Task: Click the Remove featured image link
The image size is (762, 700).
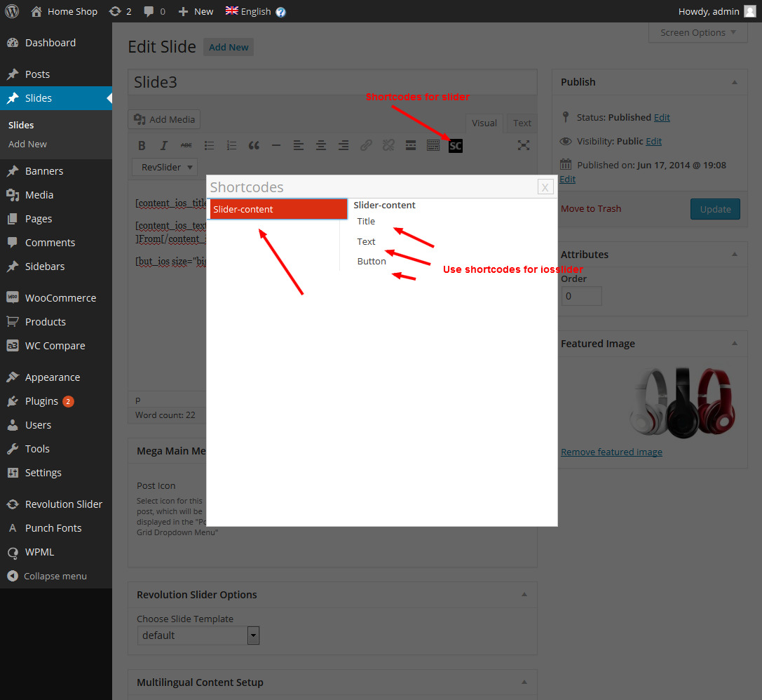Action: pos(611,452)
